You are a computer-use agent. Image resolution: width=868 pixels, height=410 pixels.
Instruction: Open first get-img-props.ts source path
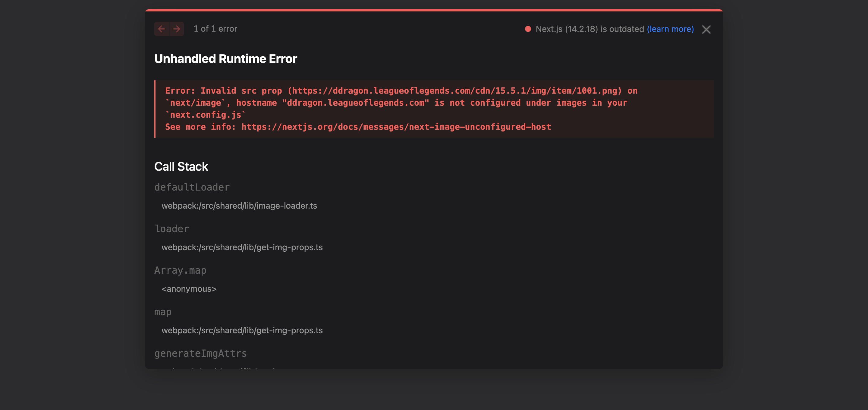242,247
